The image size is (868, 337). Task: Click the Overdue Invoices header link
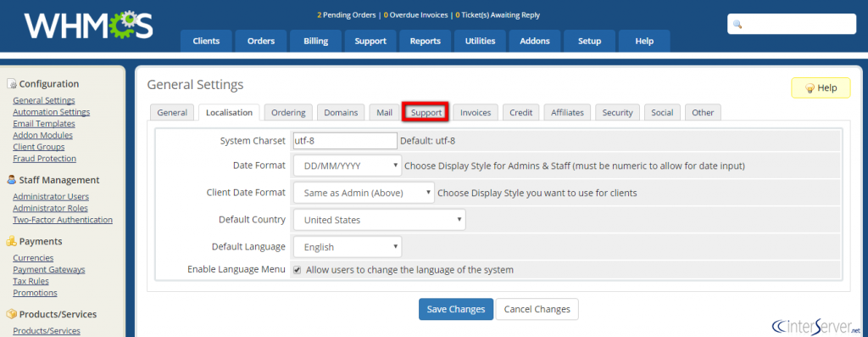(415, 15)
